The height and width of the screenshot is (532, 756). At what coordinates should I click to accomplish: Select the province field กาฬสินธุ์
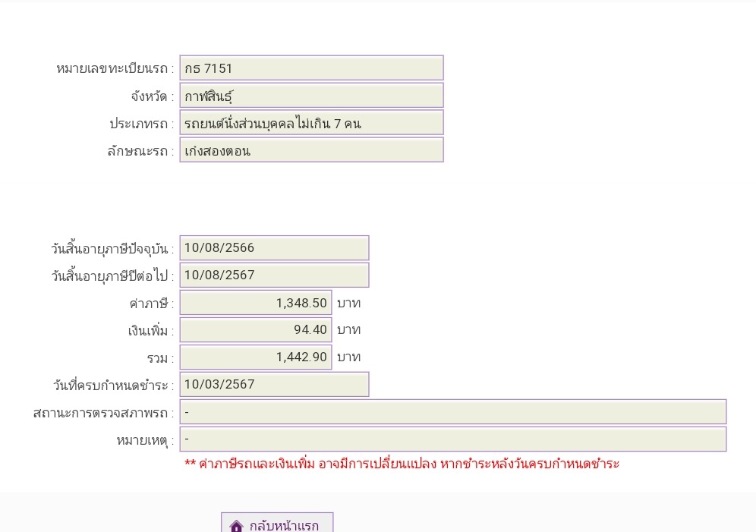(x=311, y=96)
